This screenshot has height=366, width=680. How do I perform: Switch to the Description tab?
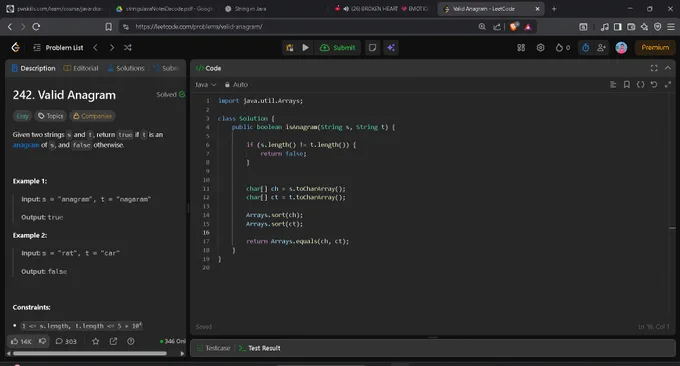pos(33,69)
